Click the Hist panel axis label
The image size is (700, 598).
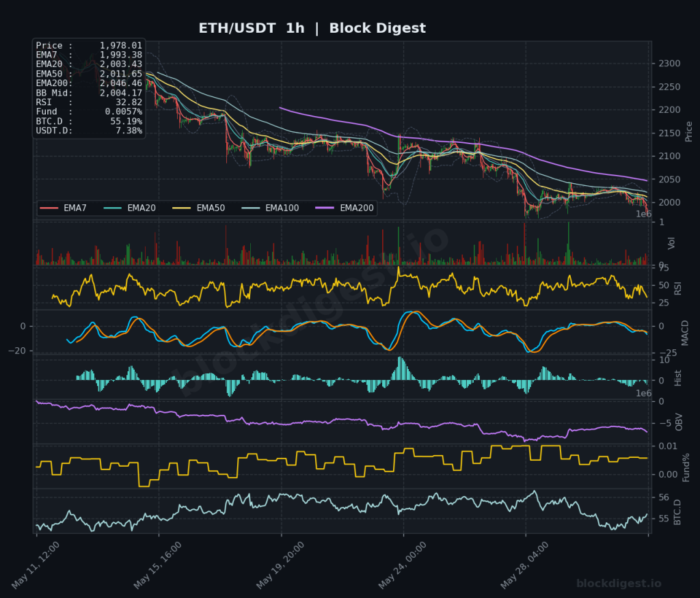point(677,377)
